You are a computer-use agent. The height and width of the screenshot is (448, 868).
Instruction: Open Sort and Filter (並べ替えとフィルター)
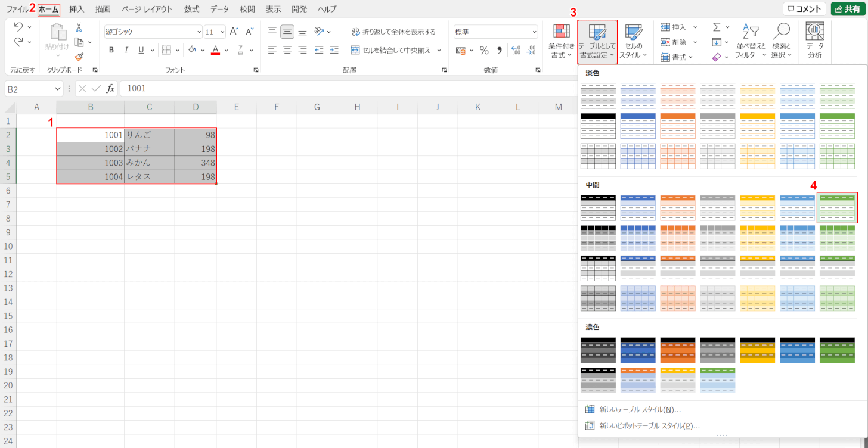(751, 42)
